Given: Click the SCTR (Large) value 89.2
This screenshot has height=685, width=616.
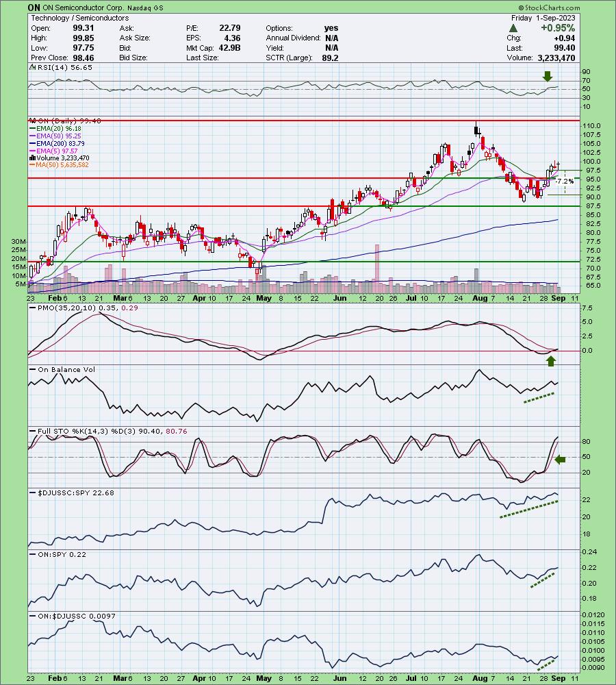Looking at the screenshot, I should click(x=330, y=58).
